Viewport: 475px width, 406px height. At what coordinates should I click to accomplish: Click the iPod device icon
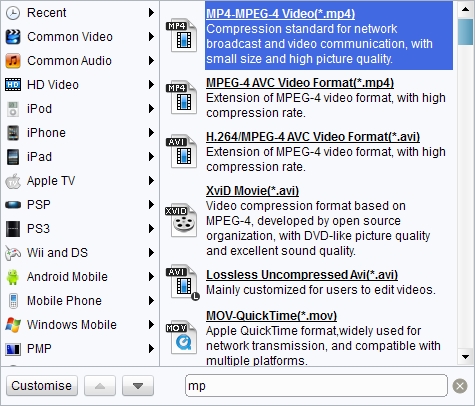click(13, 109)
